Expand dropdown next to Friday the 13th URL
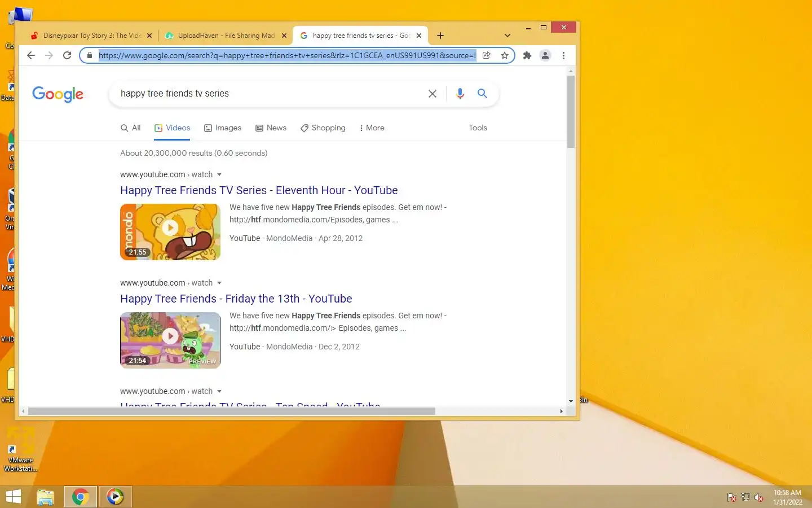Screen dimensions: 812x508 [219, 283]
